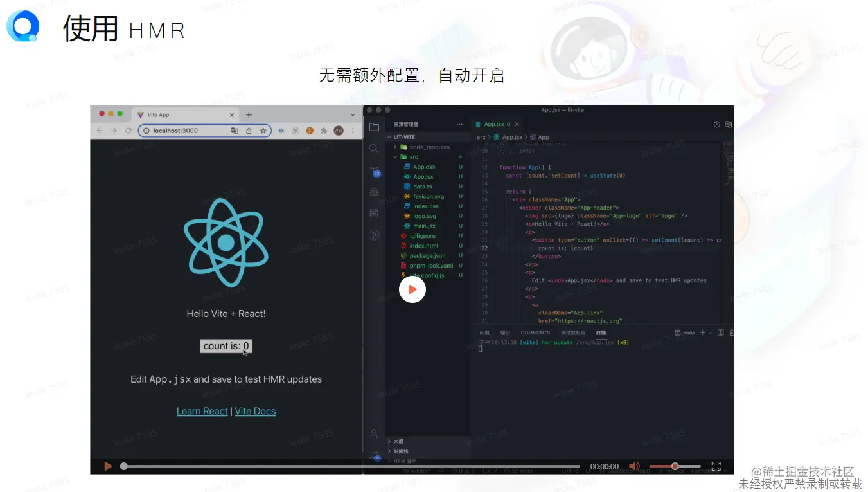Open the explorer panel more actions ellipsis
The height and width of the screenshot is (492, 868).
coord(459,124)
